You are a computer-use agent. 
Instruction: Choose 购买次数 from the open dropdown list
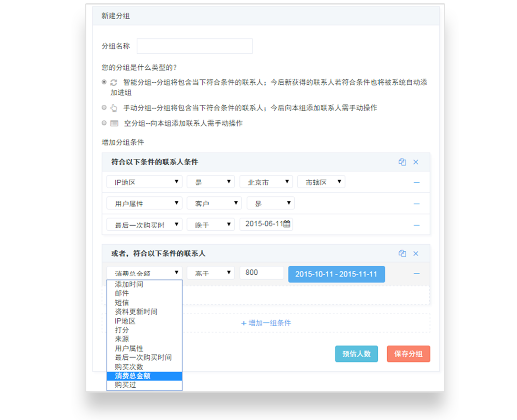coord(144,367)
